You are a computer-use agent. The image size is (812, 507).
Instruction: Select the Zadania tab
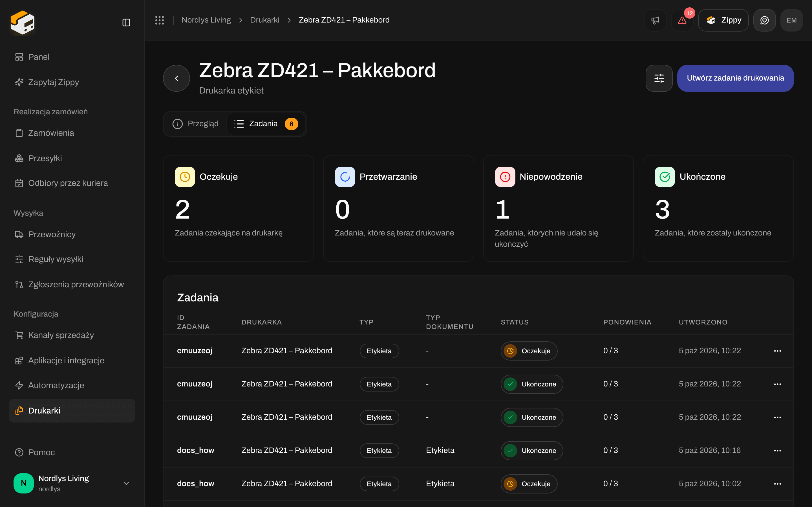(266, 124)
